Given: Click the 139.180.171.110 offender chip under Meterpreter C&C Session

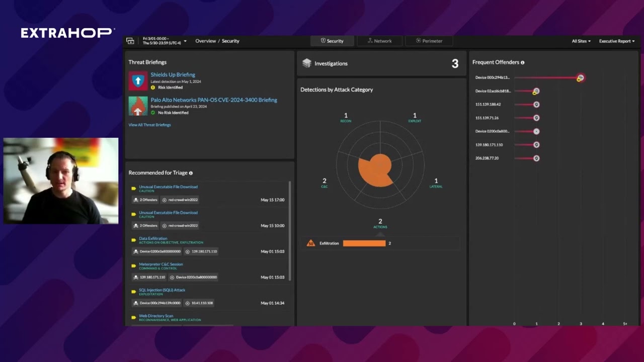Looking at the screenshot, I should [x=149, y=277].
